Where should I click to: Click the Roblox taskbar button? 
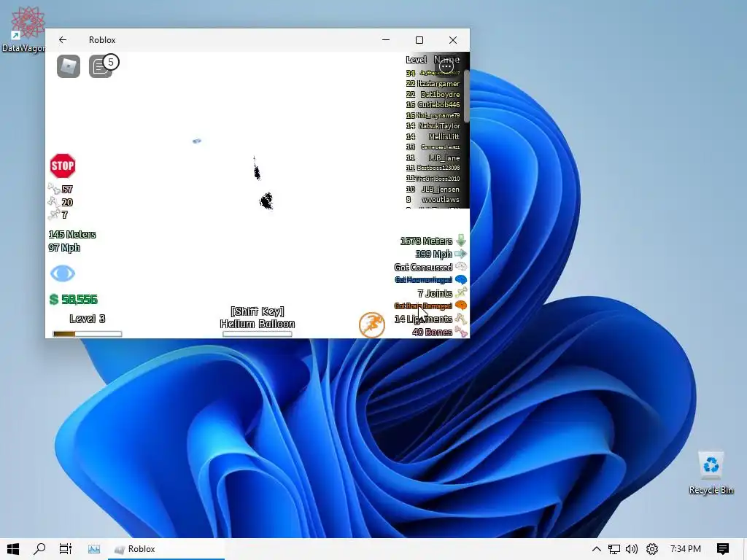pyautogui.click(x=166, y=549)
